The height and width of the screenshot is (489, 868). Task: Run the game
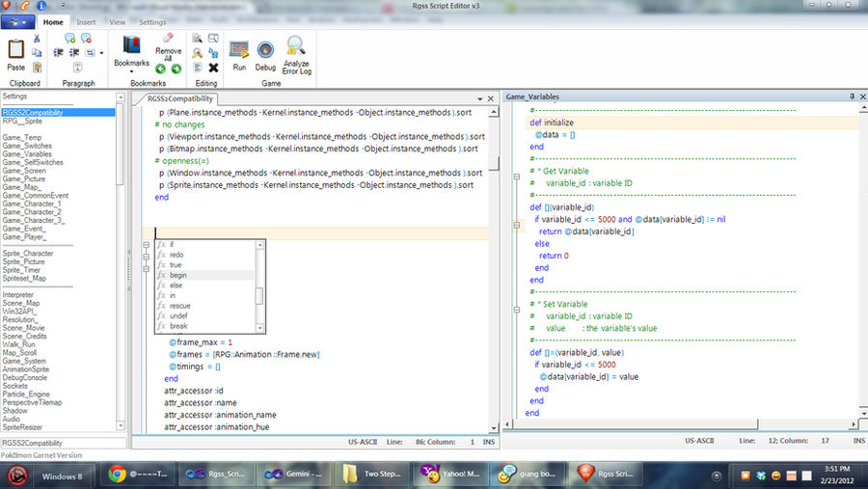239,55
